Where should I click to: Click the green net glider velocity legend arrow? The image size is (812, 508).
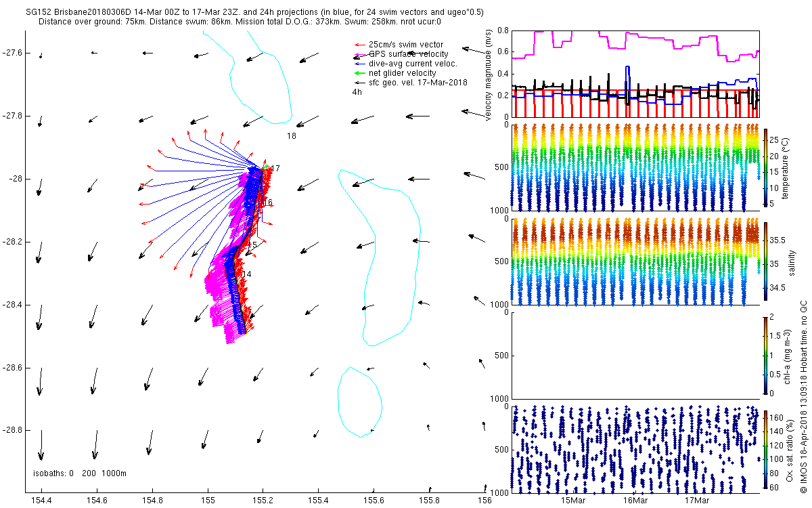(361, 73)
